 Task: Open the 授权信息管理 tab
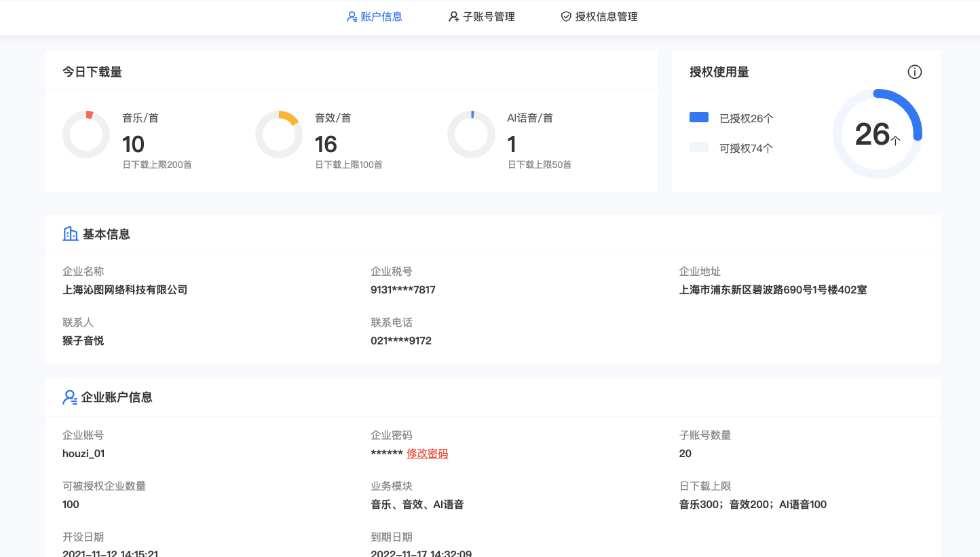coord(599,17)
